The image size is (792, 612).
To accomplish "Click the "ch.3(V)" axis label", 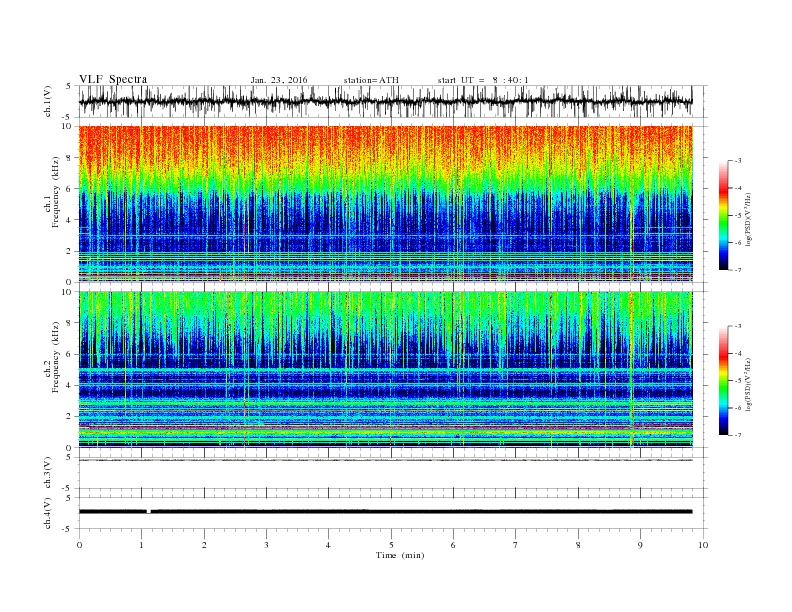I will 48,473.
